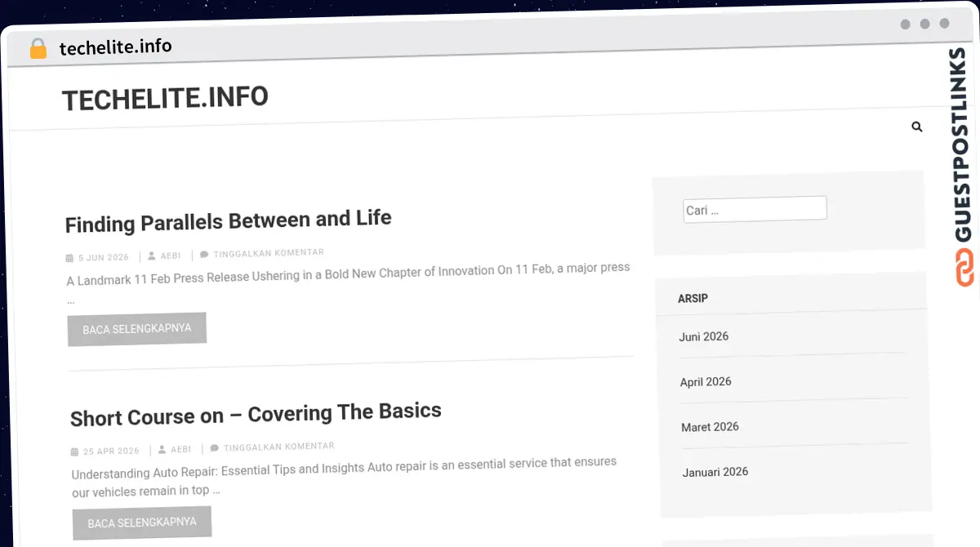Click comment bubble icon on Short Course post
The height and width of the screenshot is (547, 980).
coord(214,447)
